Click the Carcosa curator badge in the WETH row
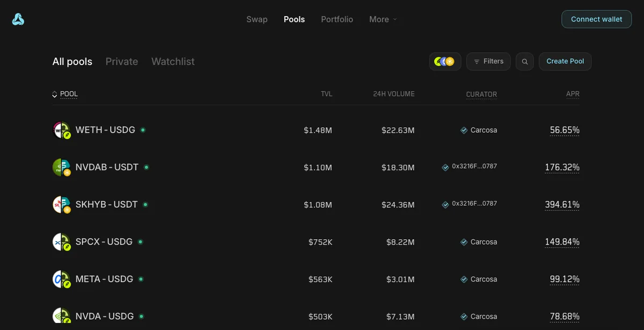This screenshot has height=330, width=644. tap(464, 130)
